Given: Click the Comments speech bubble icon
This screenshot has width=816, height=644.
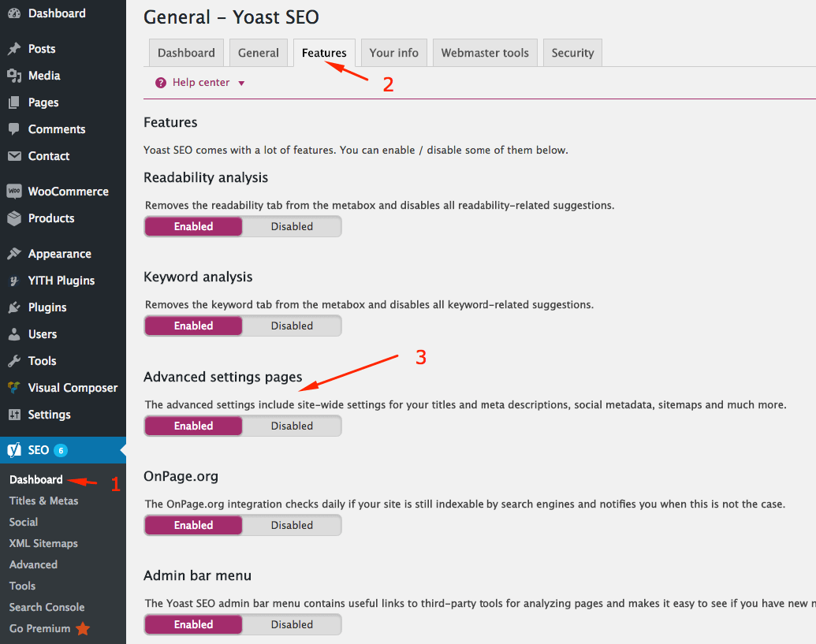Looking at the screenshot, I should click(14, 129).
